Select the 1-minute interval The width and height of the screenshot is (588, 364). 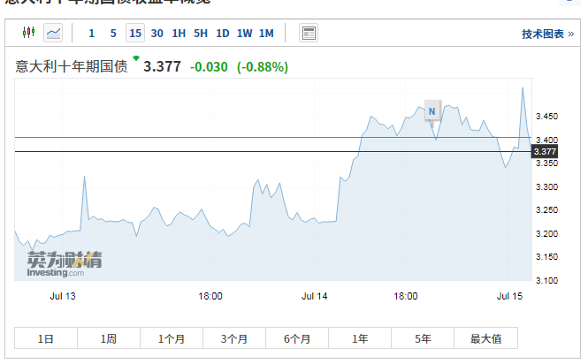91,34
